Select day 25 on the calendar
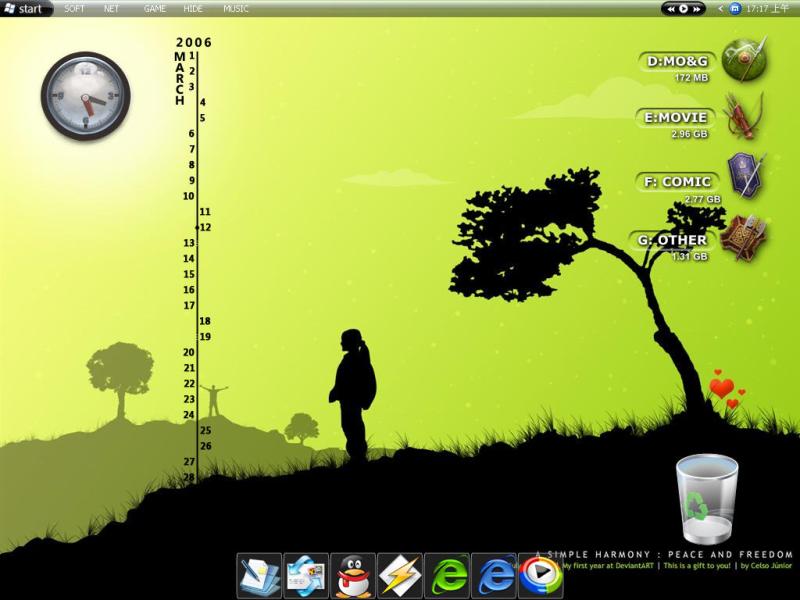 (x=206, y=431)
